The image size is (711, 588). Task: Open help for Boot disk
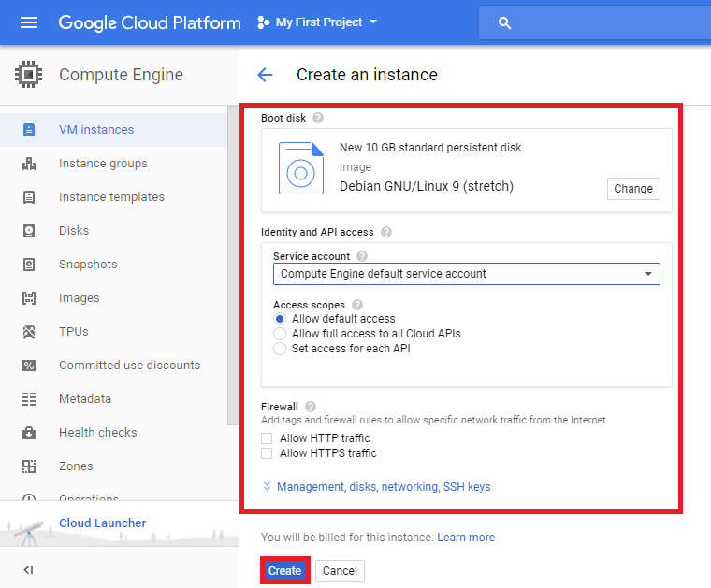pyautogui.click(x=318, y=118)
